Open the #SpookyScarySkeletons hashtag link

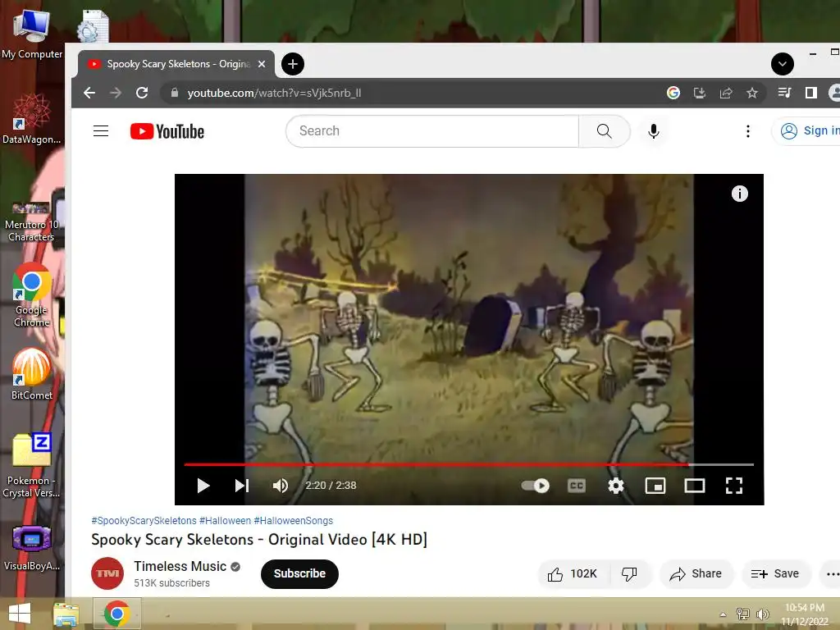pos(144,521)
